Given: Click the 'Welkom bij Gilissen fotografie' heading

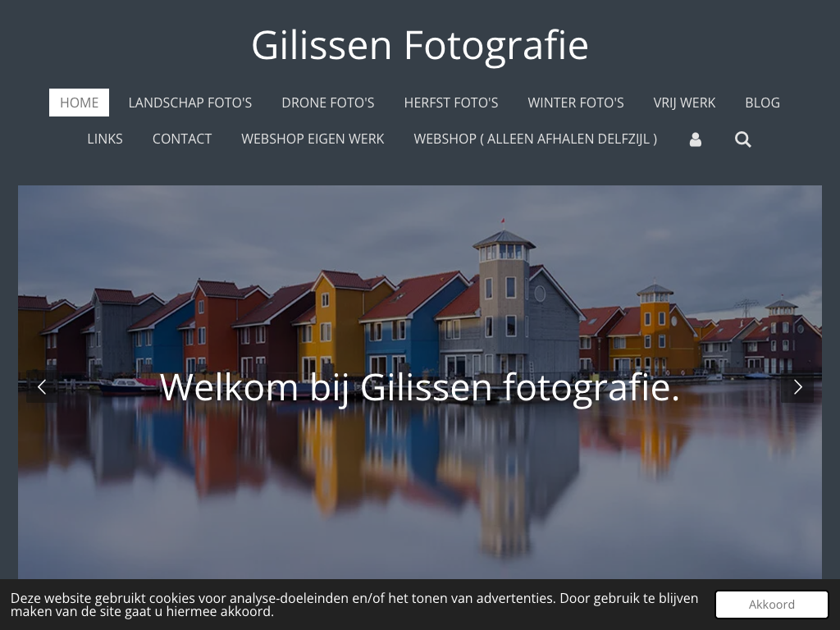Looking at the screenshot, I should 420,387.
